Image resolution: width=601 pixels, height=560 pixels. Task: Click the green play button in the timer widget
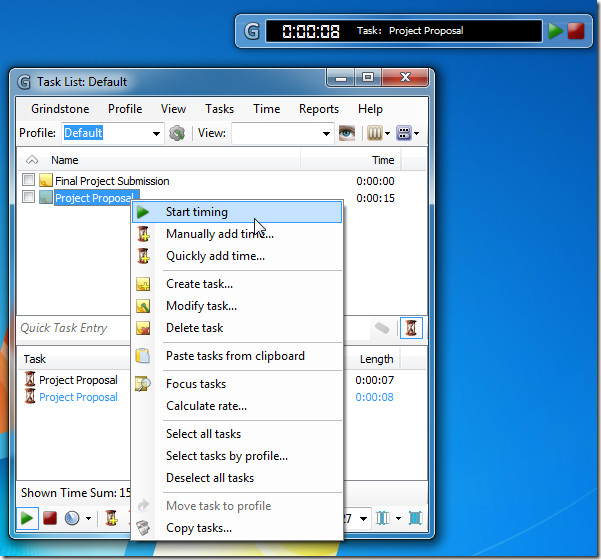[555, 31]
